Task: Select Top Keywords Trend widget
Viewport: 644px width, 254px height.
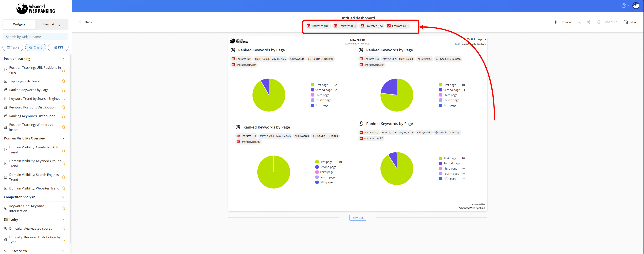Action: pos(25,81)
